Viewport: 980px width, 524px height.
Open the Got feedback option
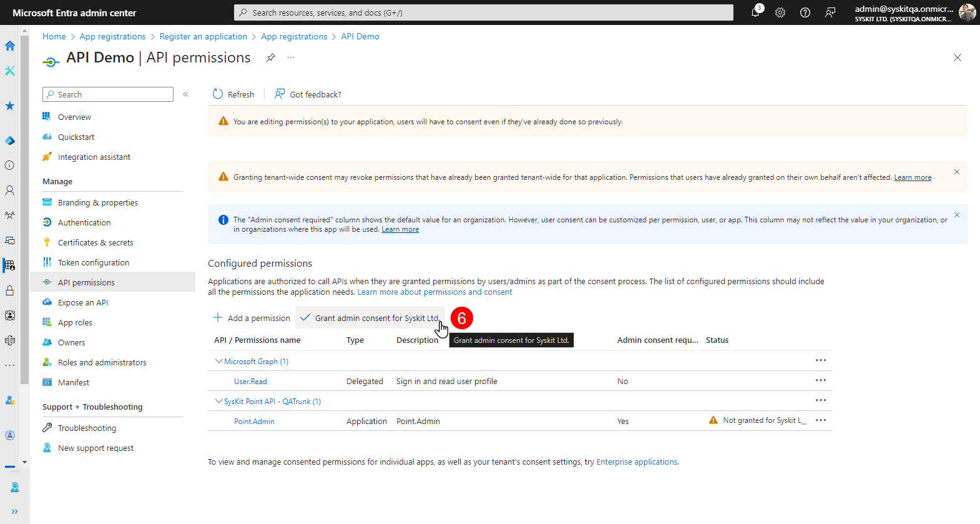[308, 94]
